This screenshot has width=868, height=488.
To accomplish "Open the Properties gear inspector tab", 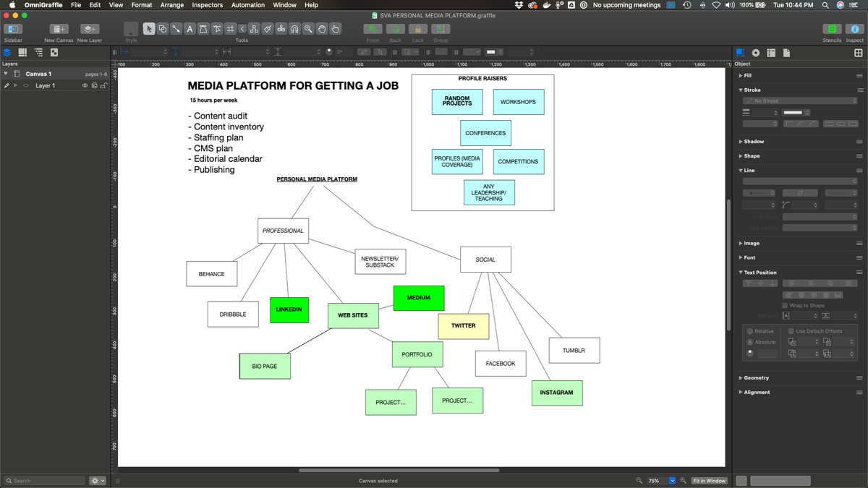I will [756, 53].
